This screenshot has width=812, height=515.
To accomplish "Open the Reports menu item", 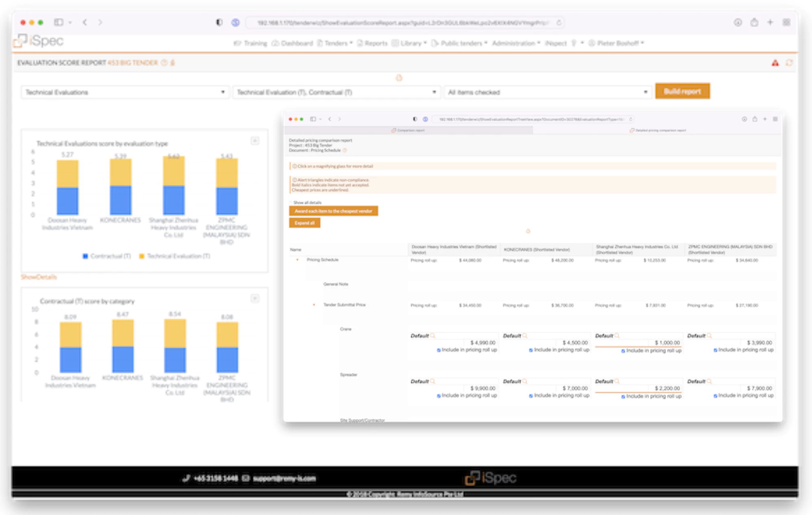I will click(372, 43).
